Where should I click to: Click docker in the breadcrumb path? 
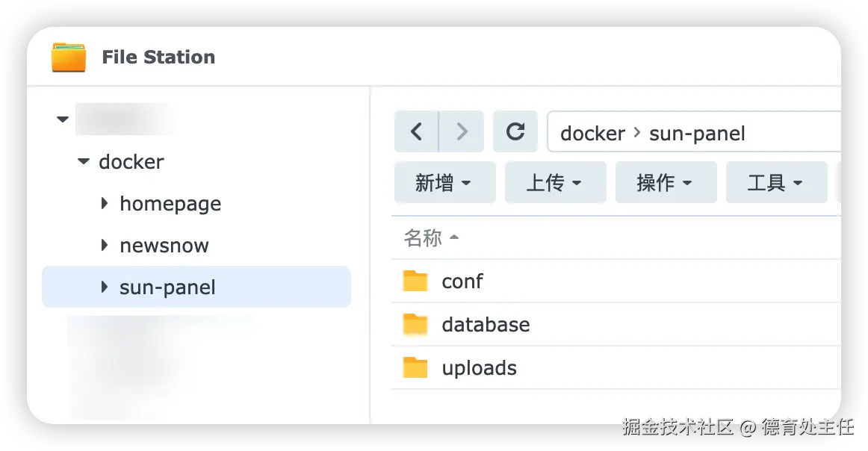pos(592,134)
